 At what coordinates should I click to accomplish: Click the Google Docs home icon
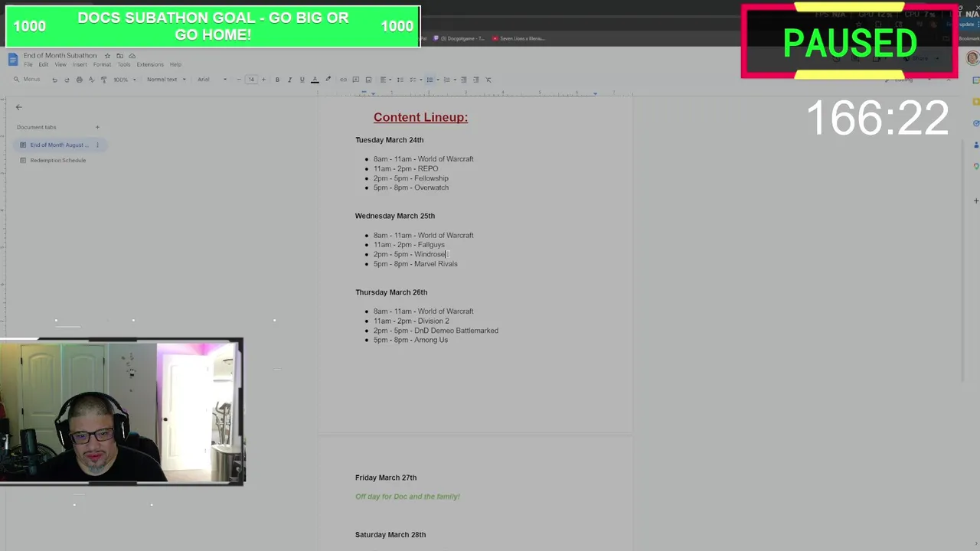12,60
